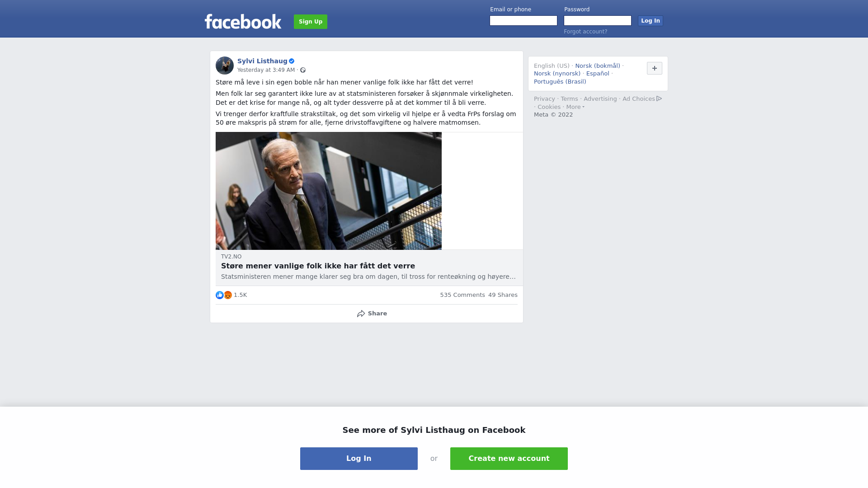Click the blue verified badge beside Sylvi Listhaug
The height and width of the screenshot is (488, 868).
click(292, 61)
